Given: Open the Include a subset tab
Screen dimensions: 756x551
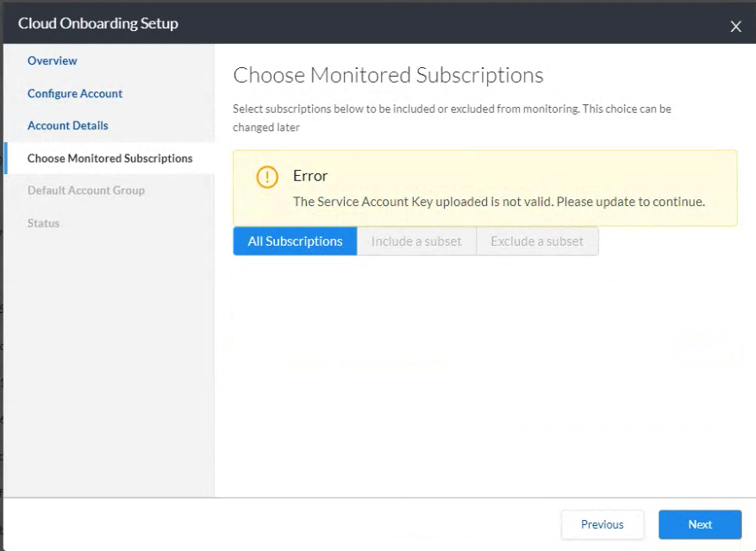Looking at the screenshot, I should pyautogui.click(x=416, y=241).
